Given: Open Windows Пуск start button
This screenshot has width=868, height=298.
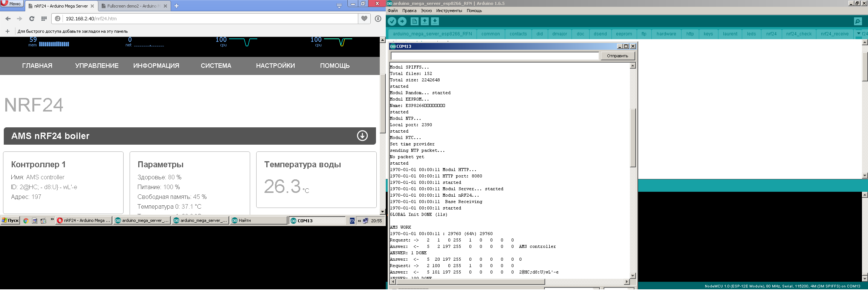Looking at the screenshot, I should [x=10, y=220].
